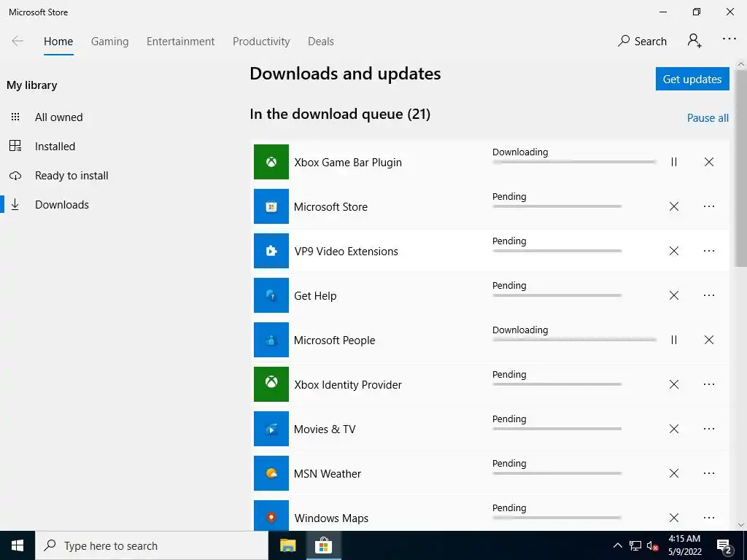Open the network status tray icon
The height and width of the screenshot is (560, 747).
coord(635,545)
